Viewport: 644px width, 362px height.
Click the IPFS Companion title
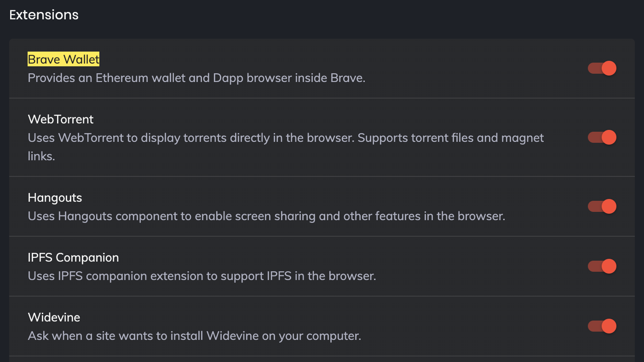[x=73, y=257]
